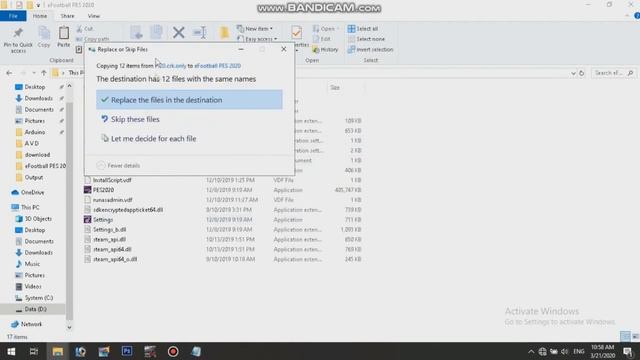Screen dimensions: 640x360
Task: Switch to the Share ribbon tab
Action: click(67, 16)
